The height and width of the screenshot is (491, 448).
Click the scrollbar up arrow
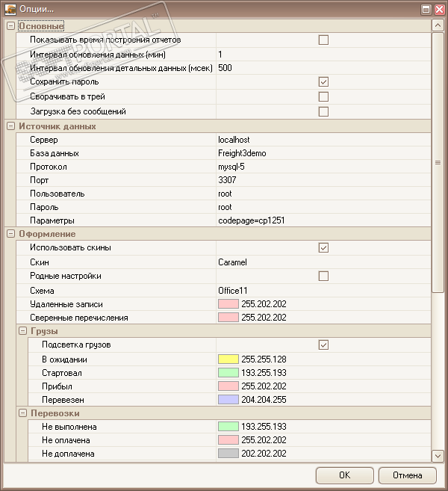438,25
